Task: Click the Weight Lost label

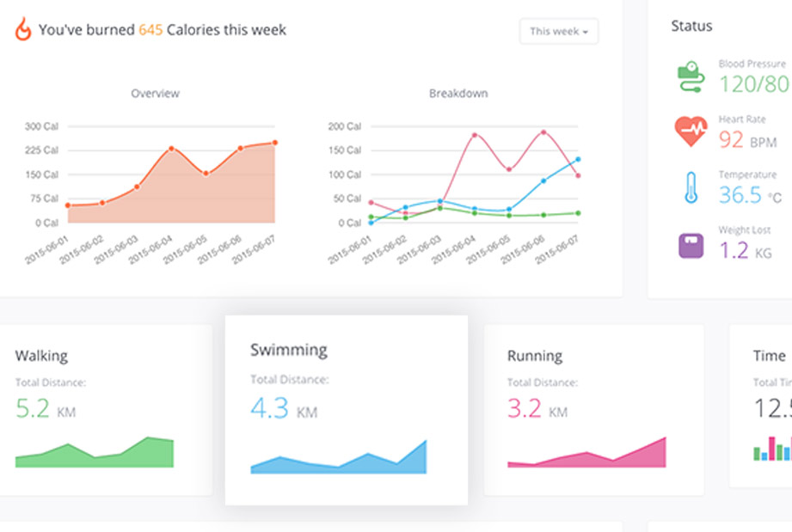Action: pos(745,230)
